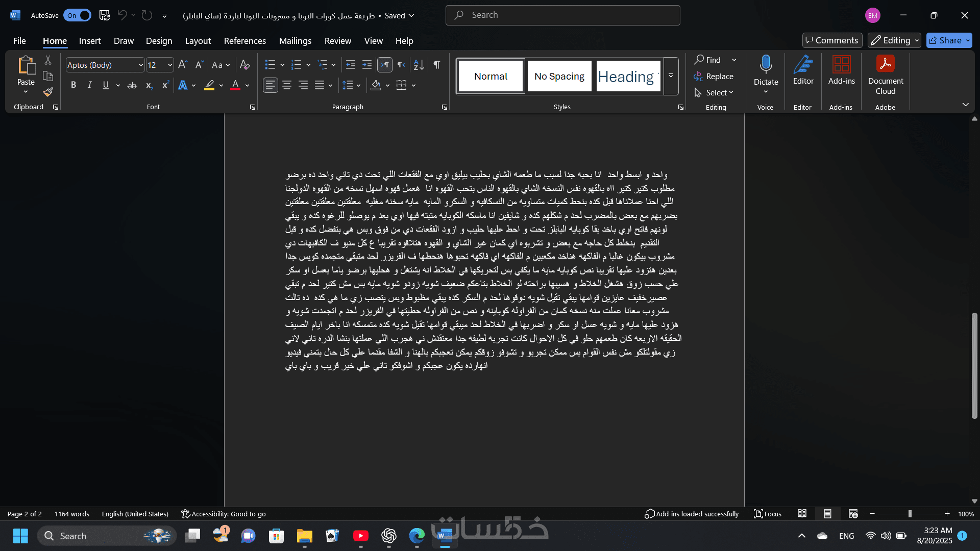Click the Shading paint bucket icon
This screenshot has height=551, width=980.
pos(376,85)
